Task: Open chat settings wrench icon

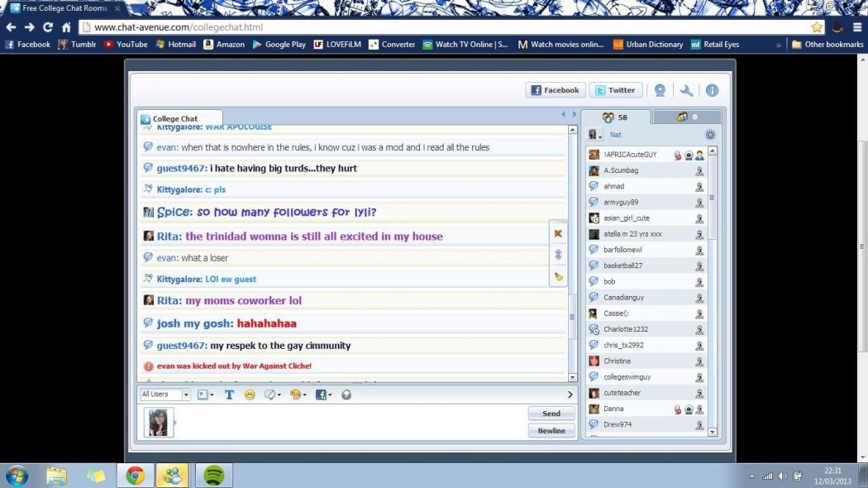Action: [x=686, y=91]
